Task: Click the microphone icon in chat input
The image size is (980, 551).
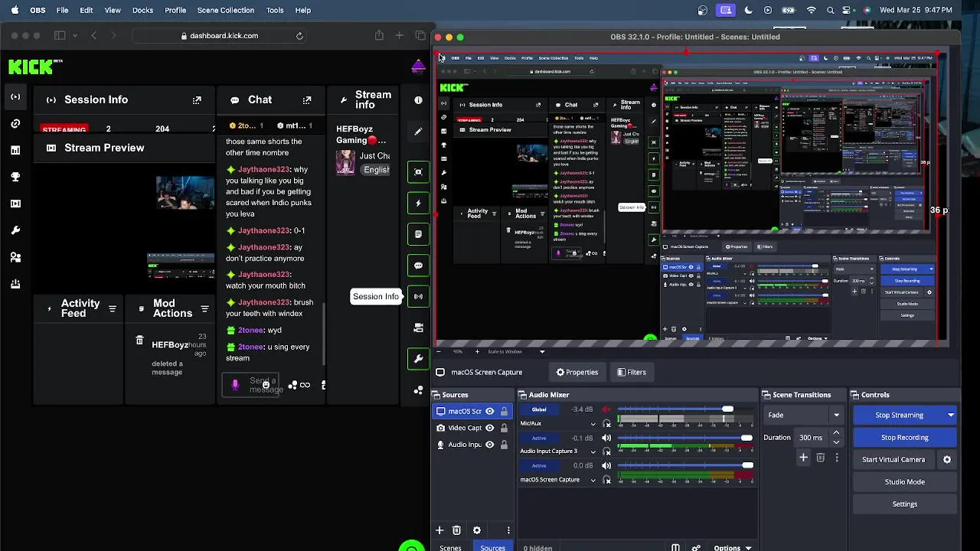Action: coord(235,384)
